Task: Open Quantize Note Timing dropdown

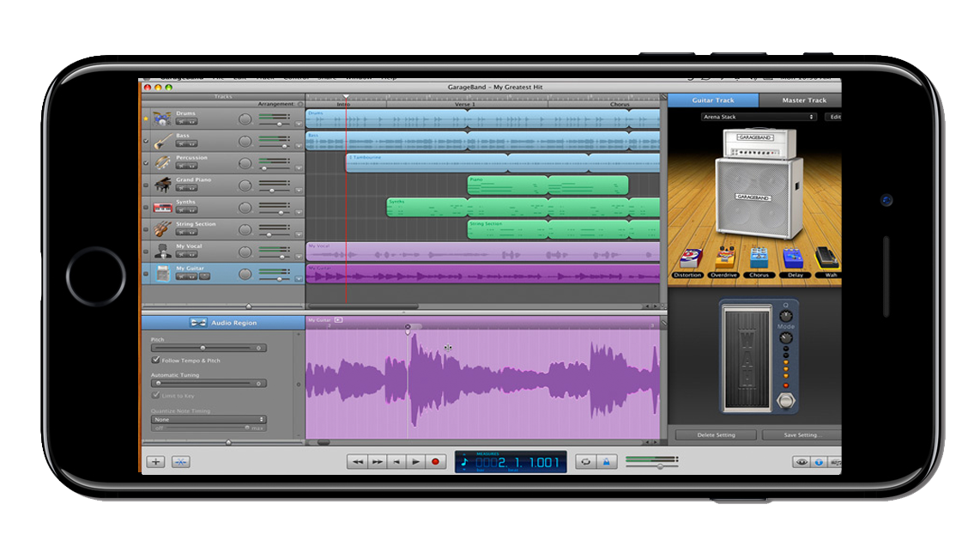Action: pos(209,419)
